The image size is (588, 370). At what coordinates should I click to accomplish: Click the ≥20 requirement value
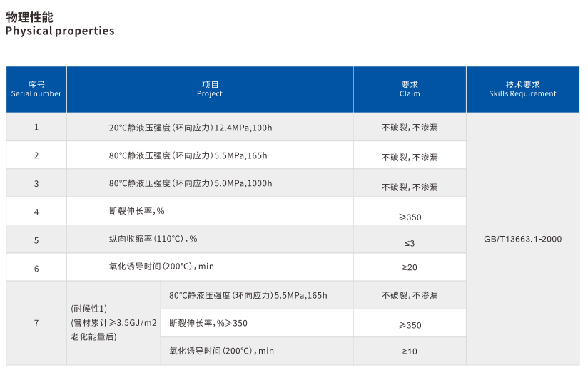point(410,267)
